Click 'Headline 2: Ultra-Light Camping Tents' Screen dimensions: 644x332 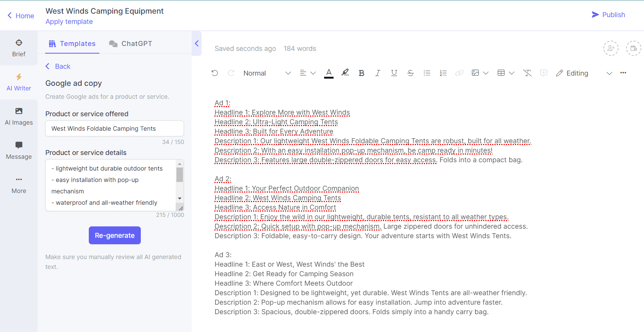click(x=276, y=122)
